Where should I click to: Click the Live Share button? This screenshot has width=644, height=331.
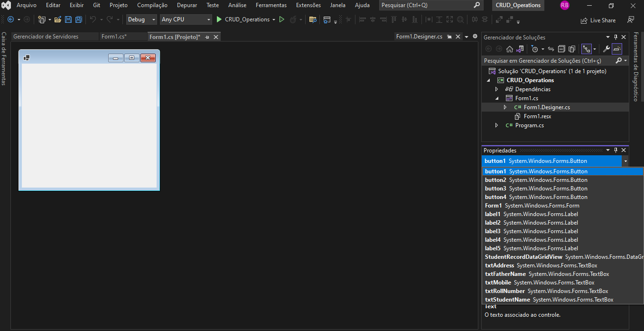[x=598, y=20]
